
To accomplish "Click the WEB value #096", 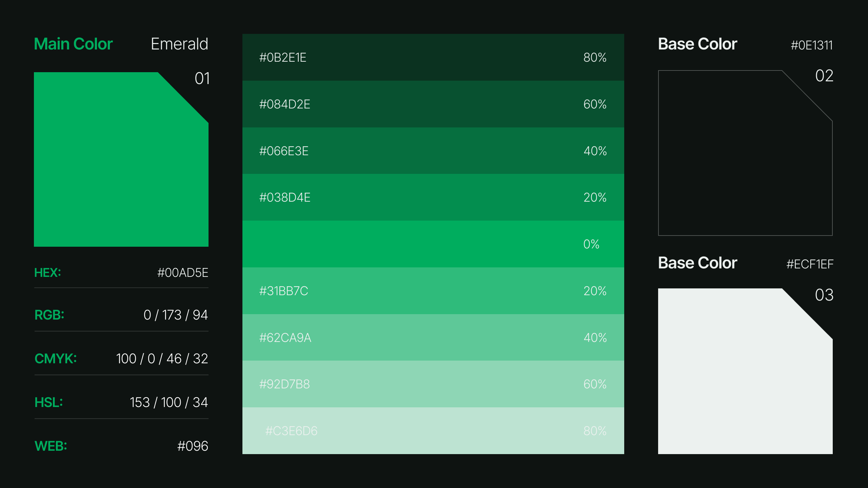I will pos(192,446).
